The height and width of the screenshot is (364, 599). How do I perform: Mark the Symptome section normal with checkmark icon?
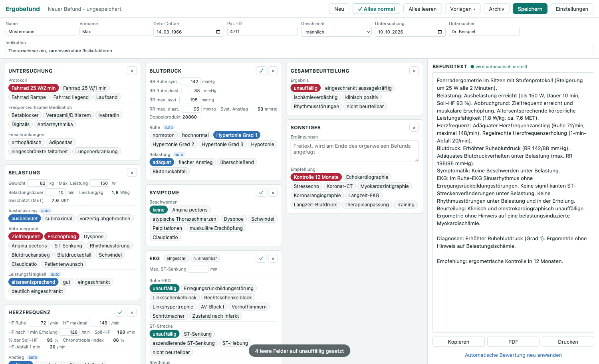coord(261,192)
